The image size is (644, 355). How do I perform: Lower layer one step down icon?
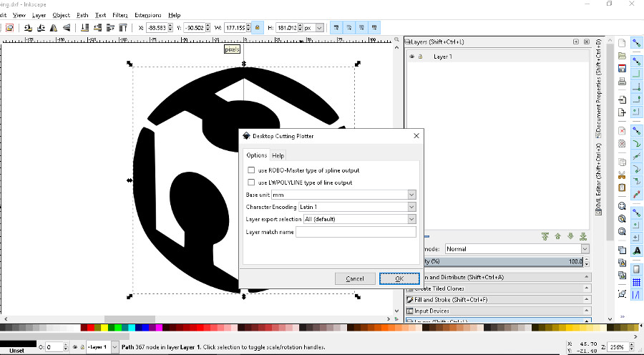tap(570, 236)
